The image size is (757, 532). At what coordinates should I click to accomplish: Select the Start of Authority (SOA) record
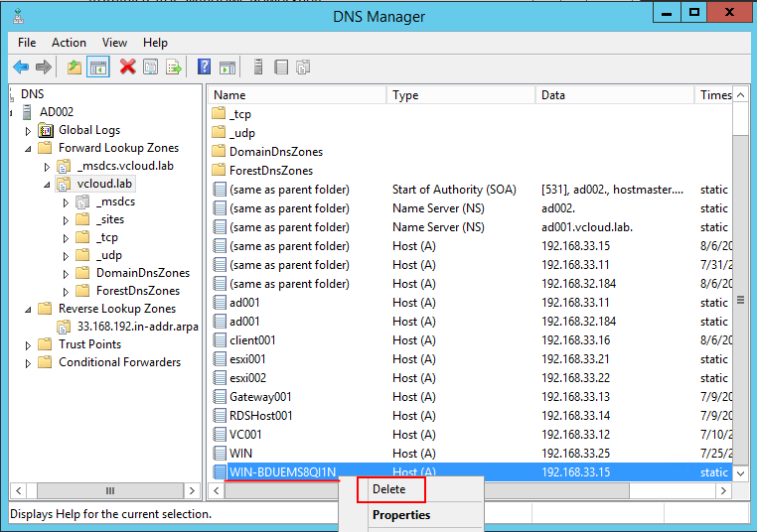pyautogui.click(x=471, y=189)
